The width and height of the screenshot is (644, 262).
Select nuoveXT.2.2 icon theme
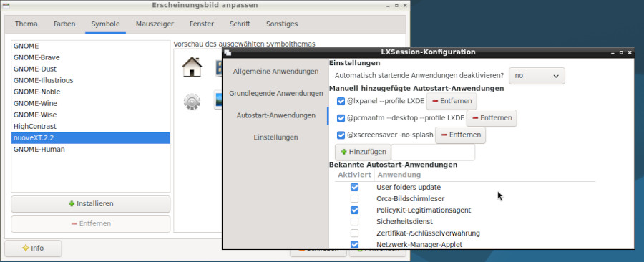tap(91, 138)
